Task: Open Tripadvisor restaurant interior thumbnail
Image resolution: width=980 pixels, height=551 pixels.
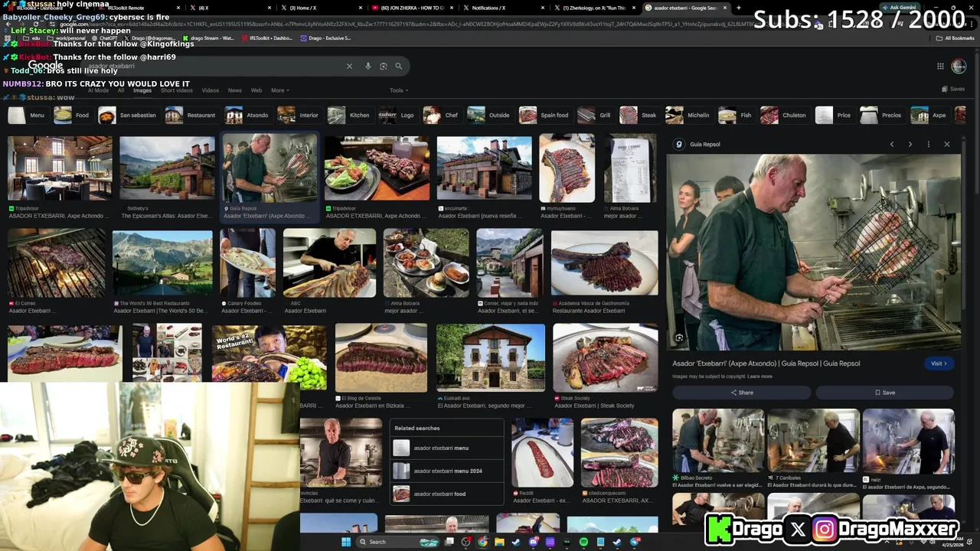Action: (x=60, y=168)
